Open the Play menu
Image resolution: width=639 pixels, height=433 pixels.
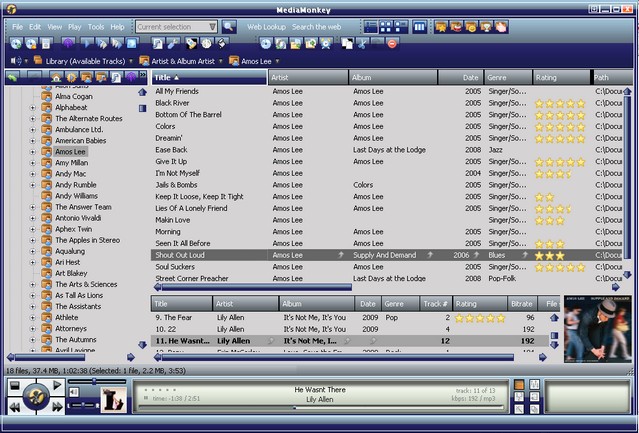(74, 27)
